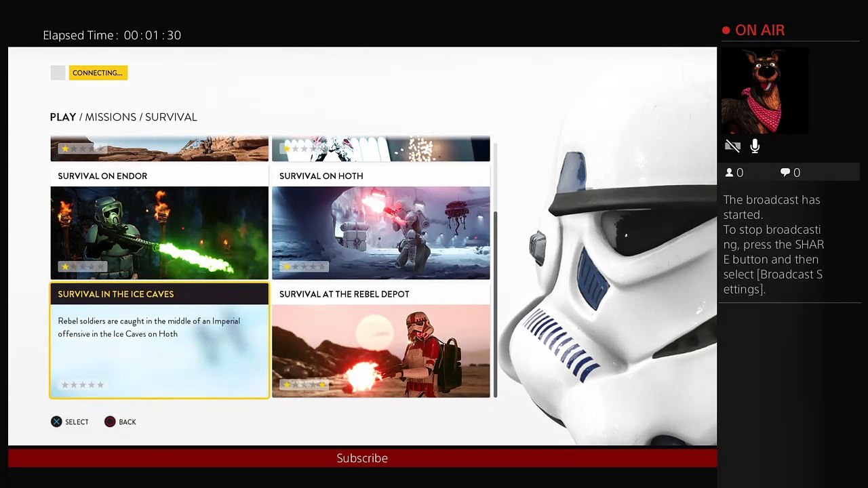Select the SURVIVAL breadcrumb
The image size is (868, 488).
[171, 117]
